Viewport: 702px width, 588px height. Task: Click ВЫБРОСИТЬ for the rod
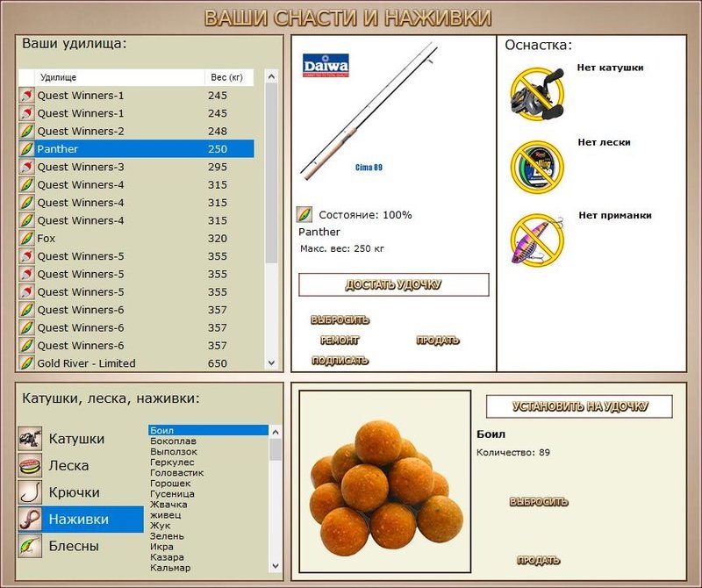click(x=340, y=319)
